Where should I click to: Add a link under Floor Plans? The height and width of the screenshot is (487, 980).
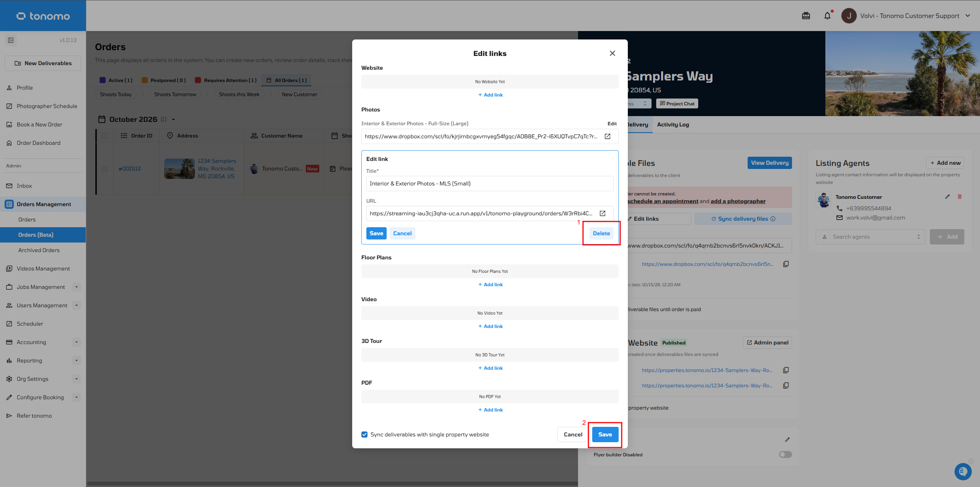(490, 285)
